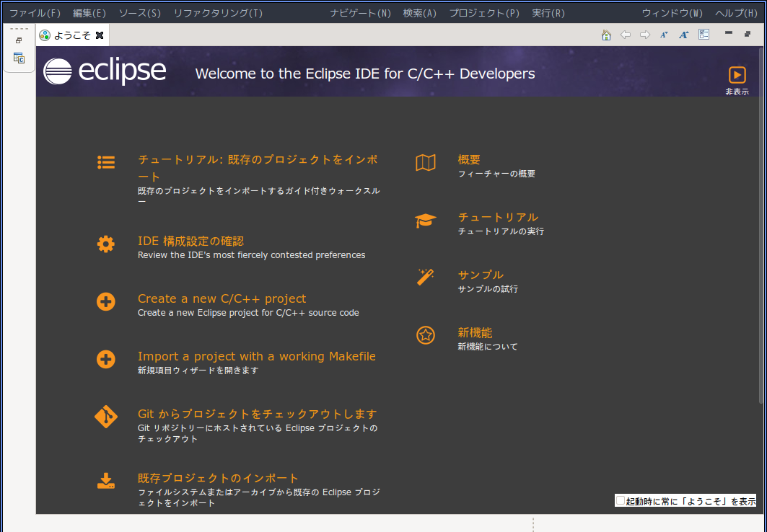Open the リファクタリング(T) menu

coord(218,13)
